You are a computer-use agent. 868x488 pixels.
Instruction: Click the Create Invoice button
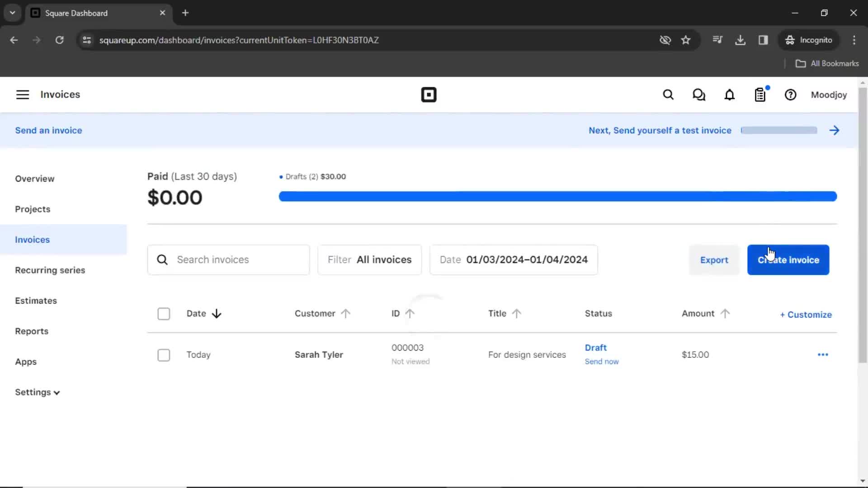click(788, 259)
